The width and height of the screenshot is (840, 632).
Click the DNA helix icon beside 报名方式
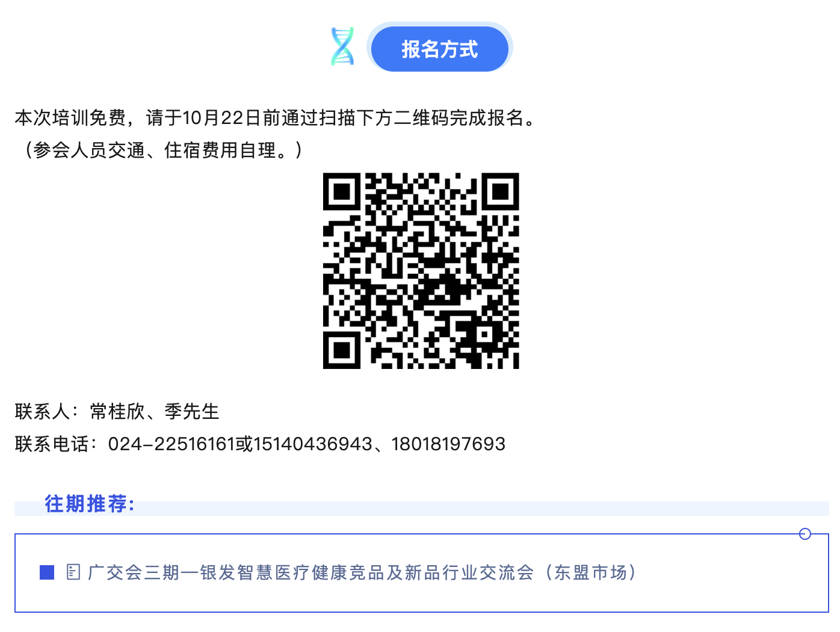[x=342, y=46]
